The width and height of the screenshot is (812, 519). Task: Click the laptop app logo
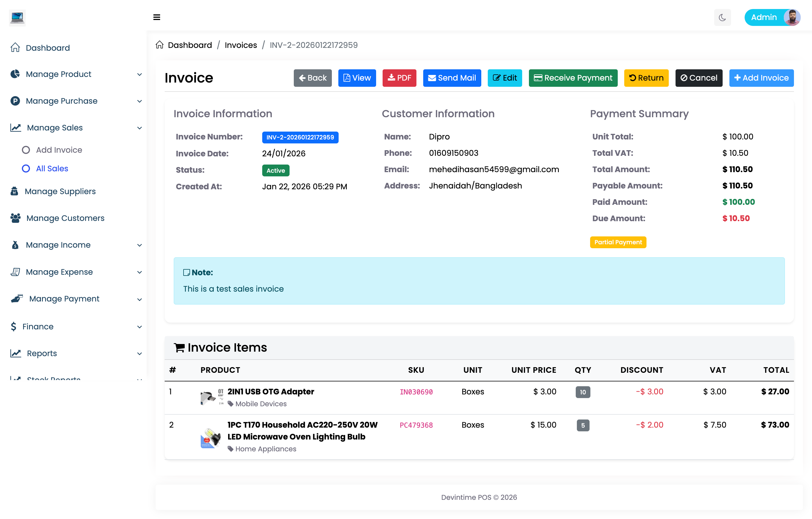17,18
